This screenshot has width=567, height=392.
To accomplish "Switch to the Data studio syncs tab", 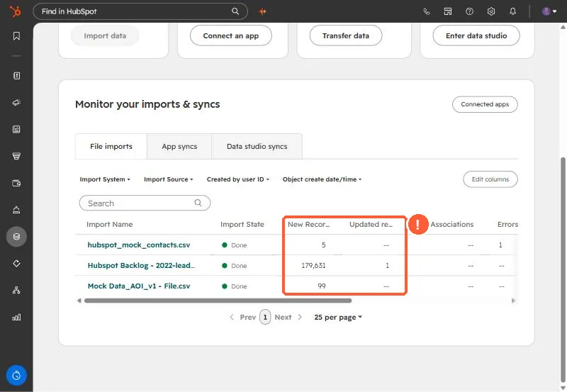I will click(x=257, y=147).
